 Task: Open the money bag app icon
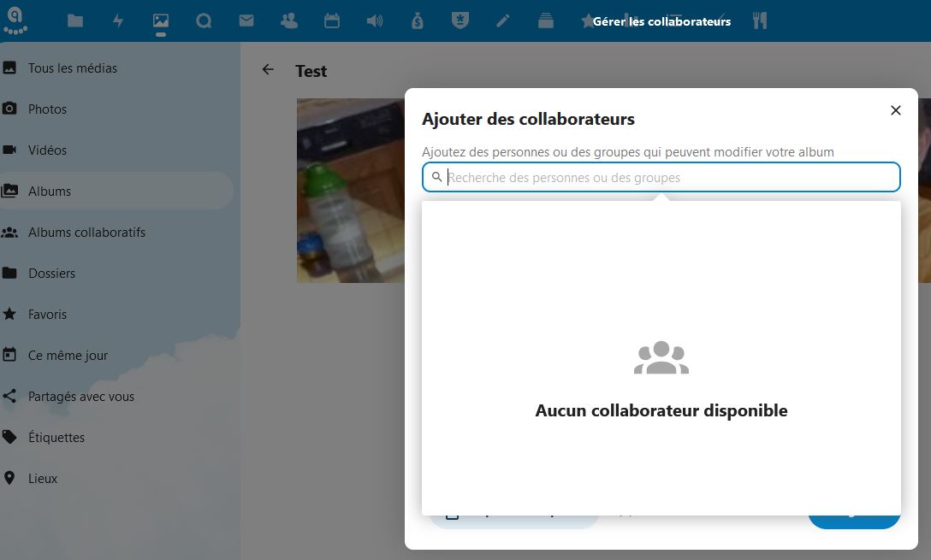point(418,21)
